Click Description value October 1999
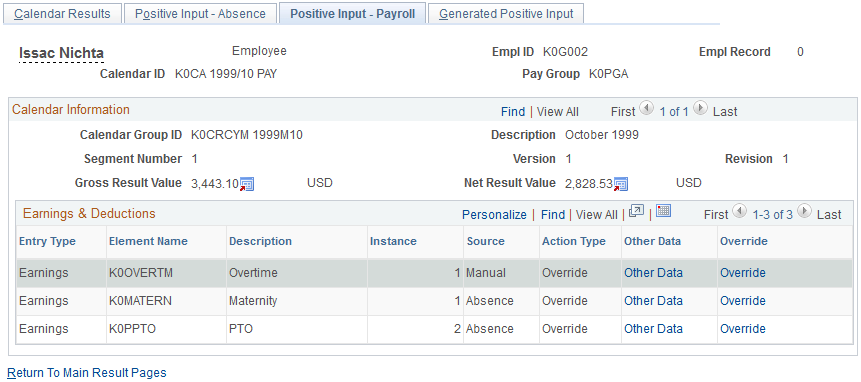This screenshot has height=382, width=861. 602,135
